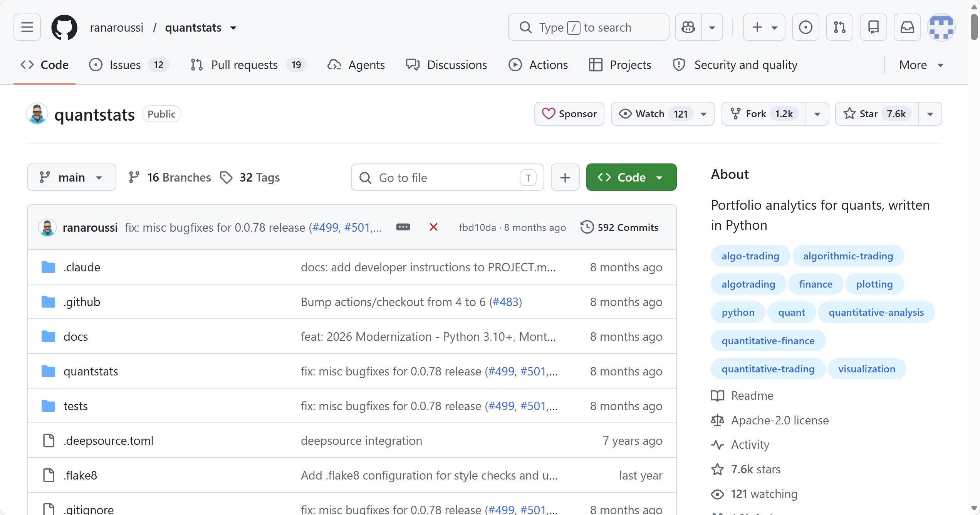The height and width of the screenshot is (515, 980).
Task: Open the main branch selector
Action: 72,177
